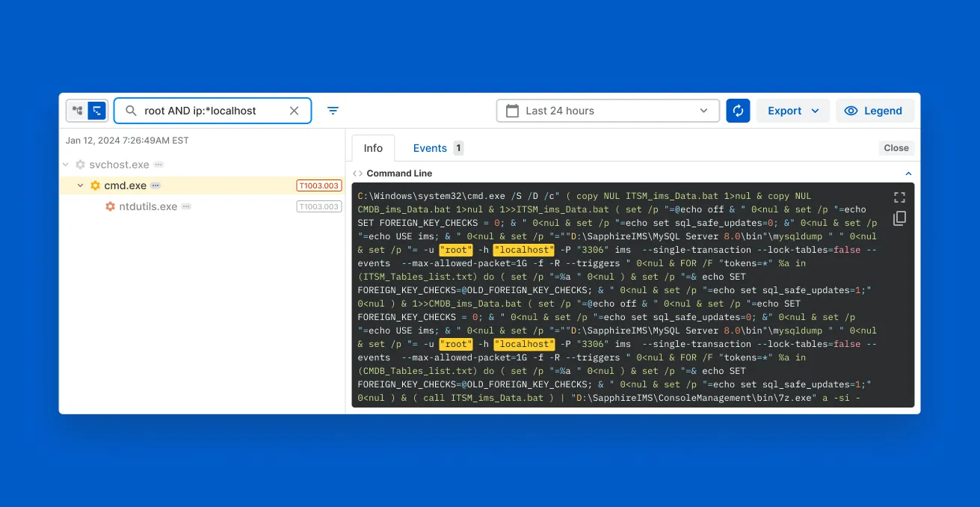The width and height of the screenshot is (980, 507).
Task: Close the detail panel
Action: pos(896,147)
